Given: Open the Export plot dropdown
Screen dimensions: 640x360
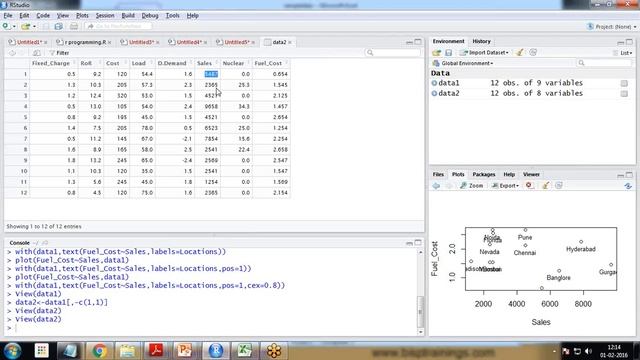Looking at the screenshot, I should 505,186.
